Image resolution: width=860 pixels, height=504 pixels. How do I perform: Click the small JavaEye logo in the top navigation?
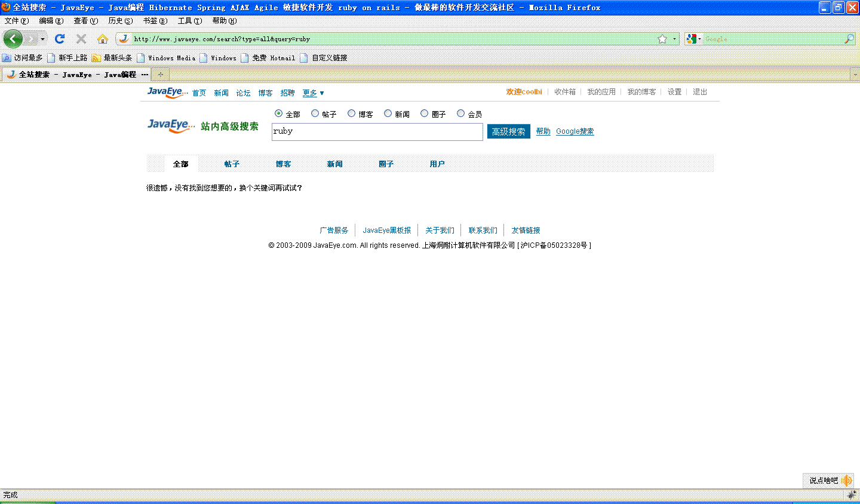(x=168, y=93)
